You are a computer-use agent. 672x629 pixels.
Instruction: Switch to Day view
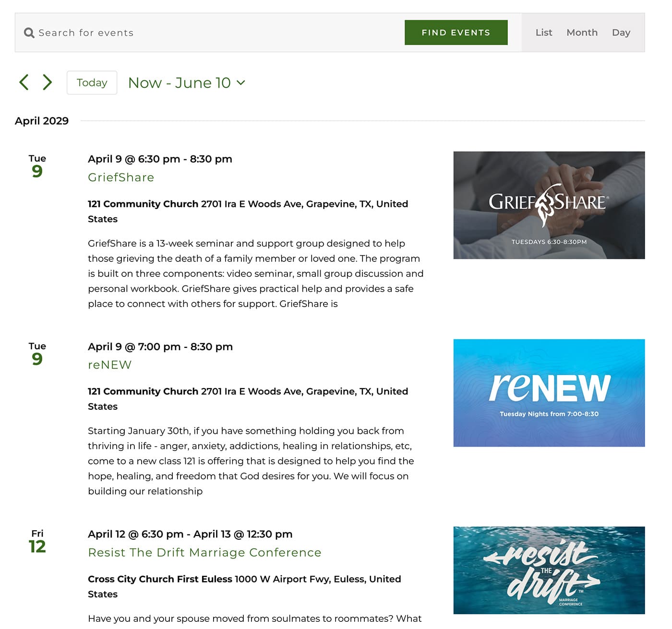[x=621, y=32]
